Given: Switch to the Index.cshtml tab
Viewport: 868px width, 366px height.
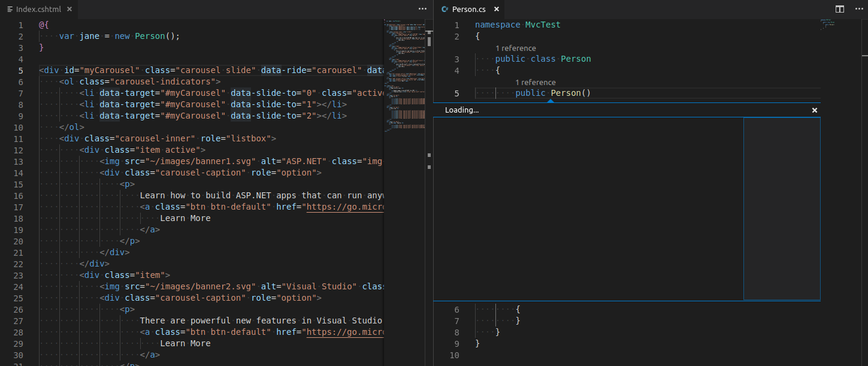Looking at the screenshot, I should 39,9.
